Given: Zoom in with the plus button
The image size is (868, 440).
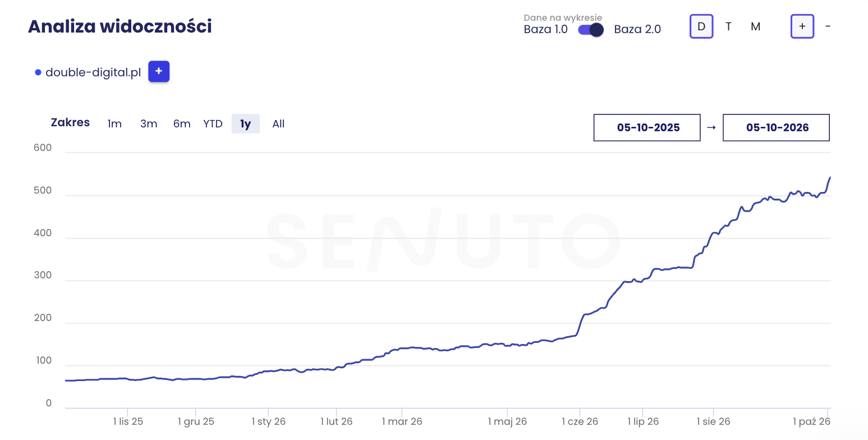Looking at the screenshot, I should pyautogui.click(x=802, y=26).
